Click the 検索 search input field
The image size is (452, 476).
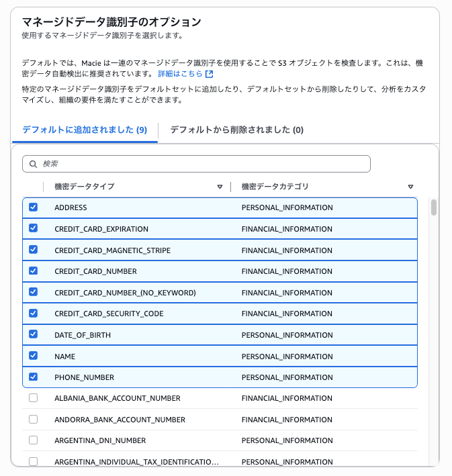(201, 164)
